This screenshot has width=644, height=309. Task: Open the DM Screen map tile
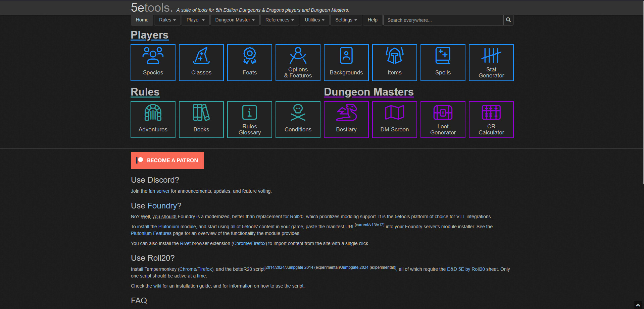pos(395,120)
